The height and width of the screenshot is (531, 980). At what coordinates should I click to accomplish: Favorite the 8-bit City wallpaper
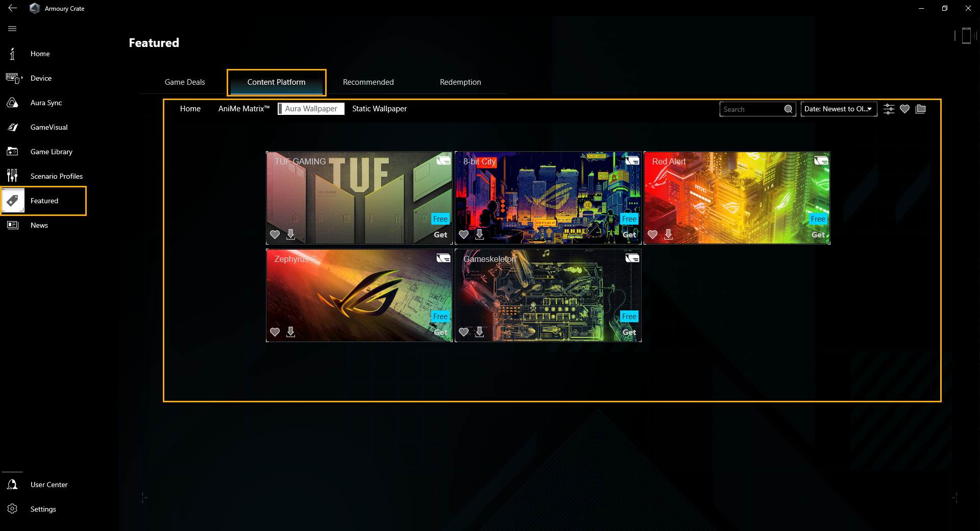click(463, 234)
